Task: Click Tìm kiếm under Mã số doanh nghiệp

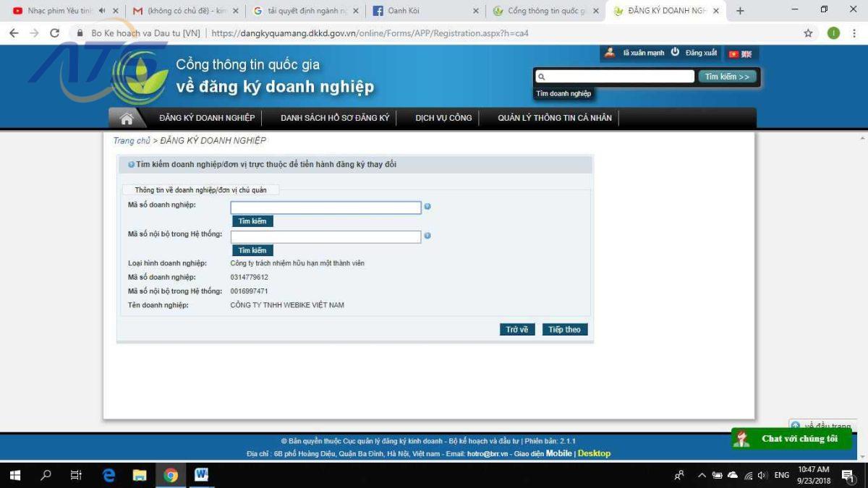Action: [252, 221]
